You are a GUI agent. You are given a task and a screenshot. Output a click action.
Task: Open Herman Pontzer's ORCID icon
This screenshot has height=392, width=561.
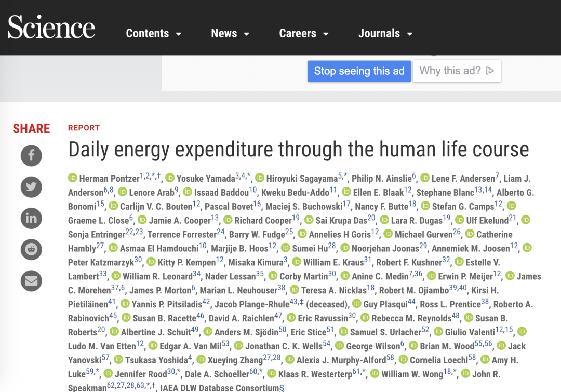coord(73,178)
